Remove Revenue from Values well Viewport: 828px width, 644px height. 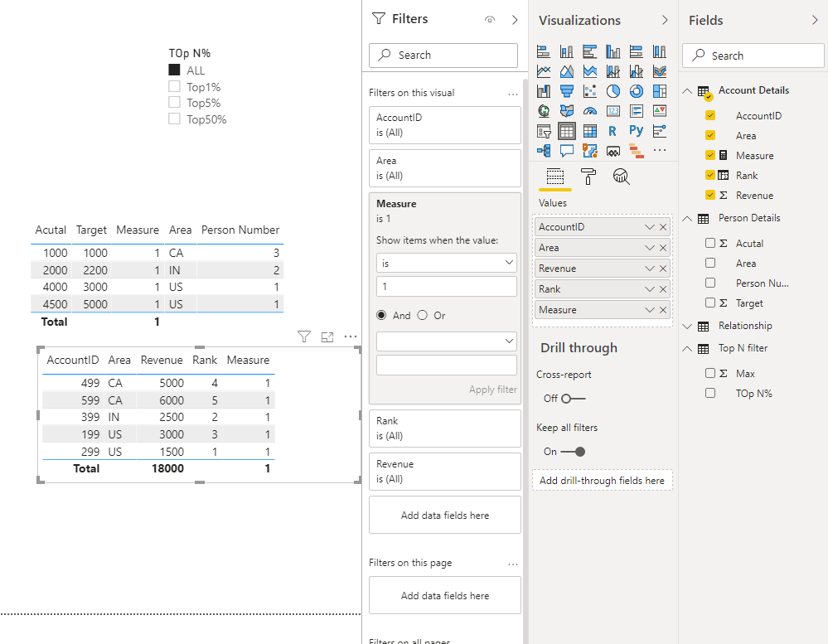[x=663, y=269]
